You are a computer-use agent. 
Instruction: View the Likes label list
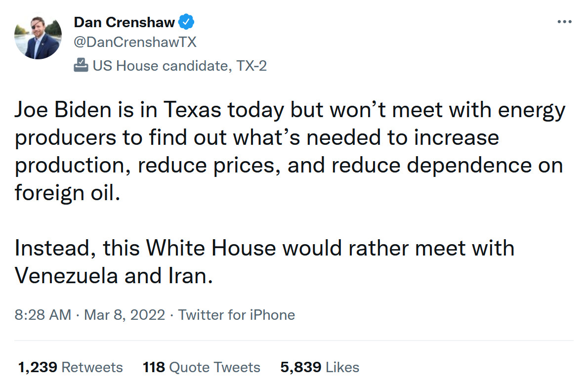[342, 367]
